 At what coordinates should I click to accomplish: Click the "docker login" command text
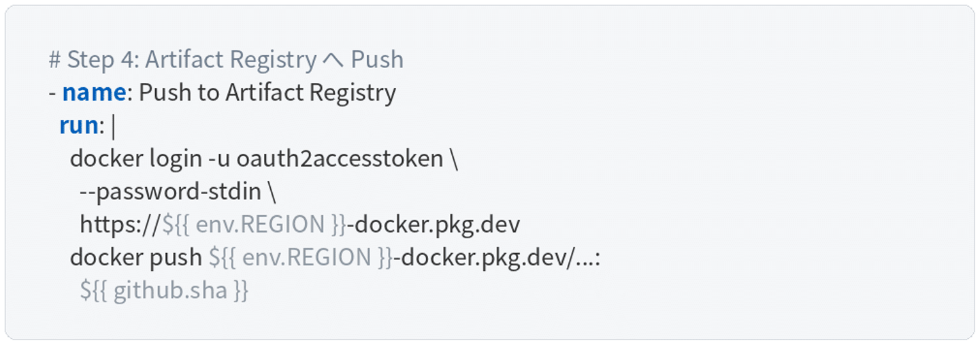pos(135,159)
